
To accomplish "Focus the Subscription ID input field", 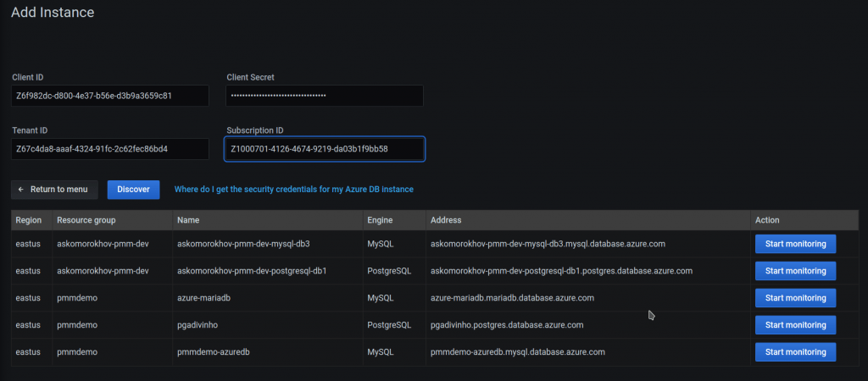I will click(x=325, y=149).
